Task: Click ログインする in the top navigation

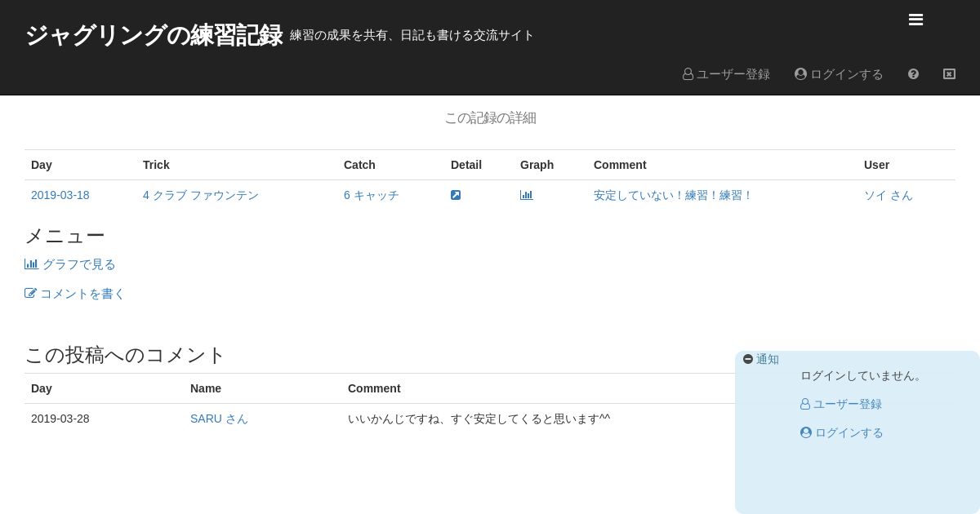Action: click(x=839, y=74)
